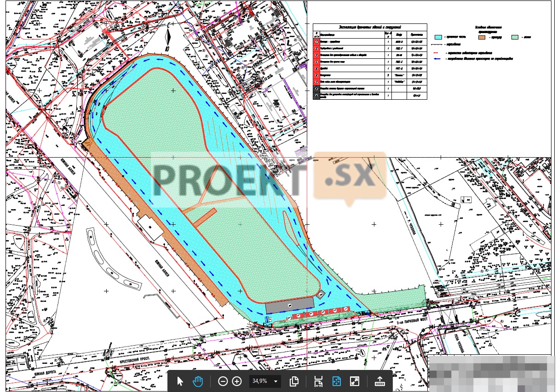Image resolution: width=557 pixels, height=392 pixels.
Task: Open the page view options icon
Action: click(x=294, y=381)
